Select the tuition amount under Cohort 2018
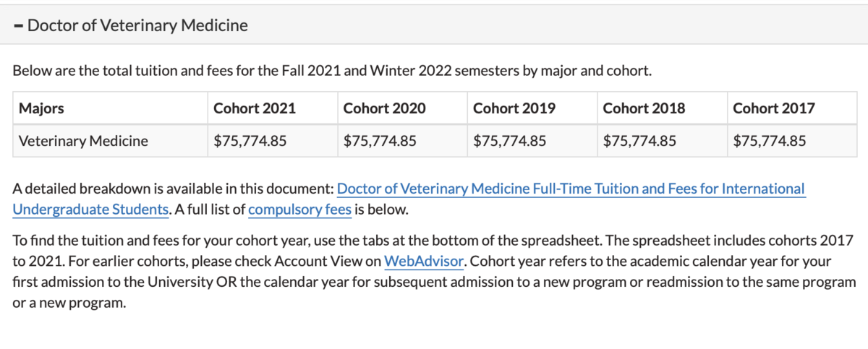 tap(639, 141)
